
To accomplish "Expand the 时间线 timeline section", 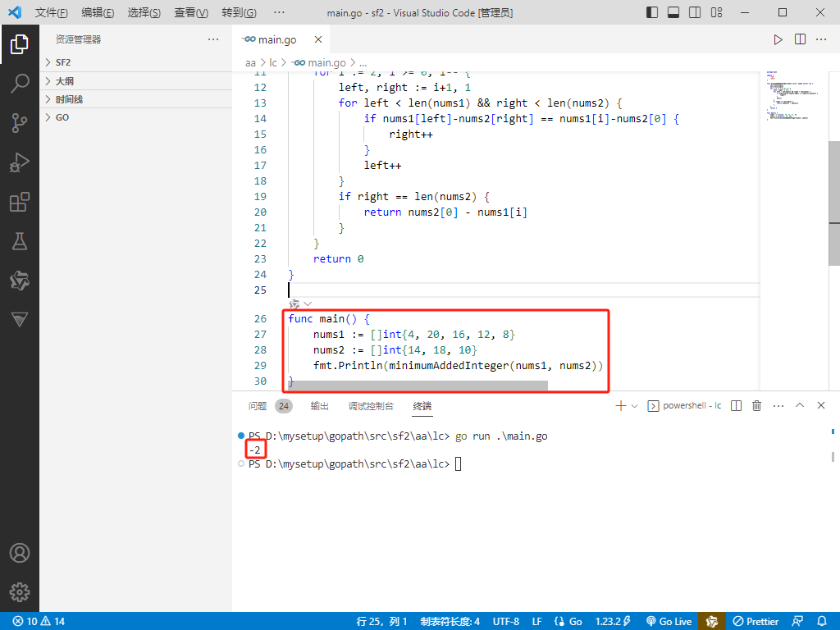I will click(x=136, y=99).
